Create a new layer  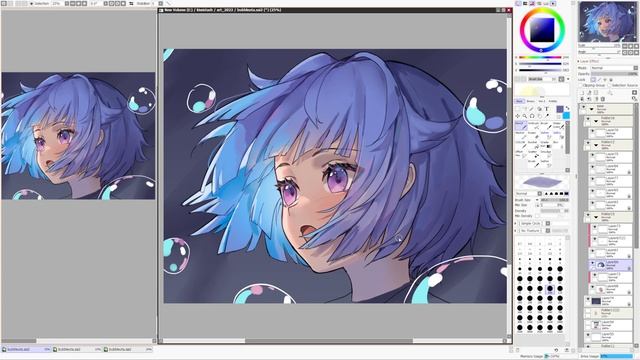pos(581,92)
